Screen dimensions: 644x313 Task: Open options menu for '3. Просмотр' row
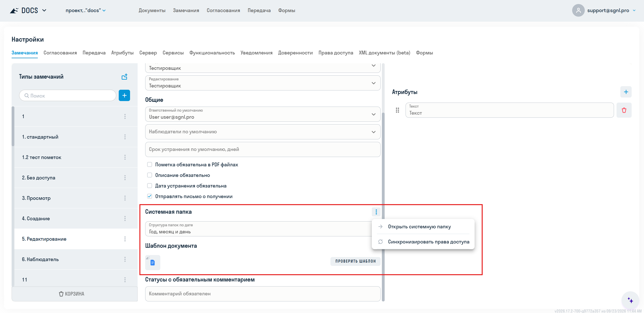tap(125, 198)
